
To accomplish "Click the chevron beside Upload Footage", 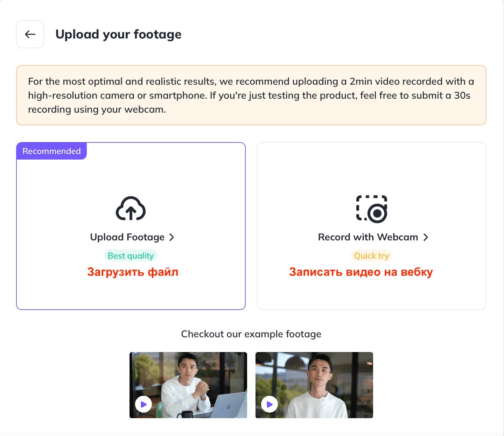I will tap(171, 237).
